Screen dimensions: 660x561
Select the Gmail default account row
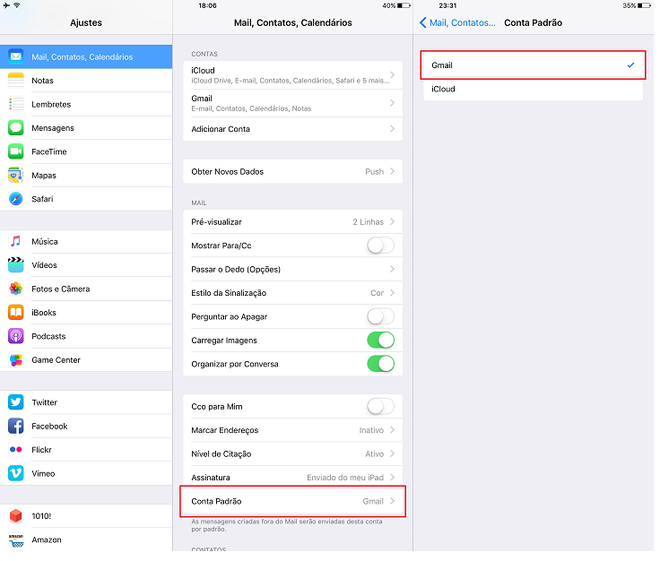click(533, 65)
